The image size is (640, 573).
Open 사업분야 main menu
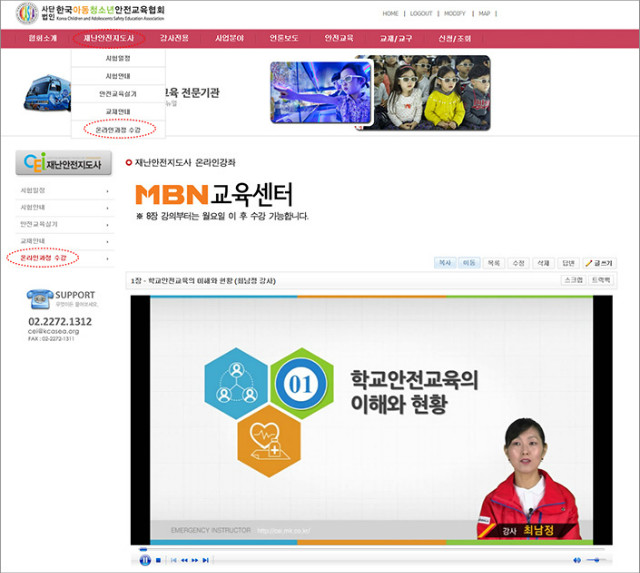pyautogui.click(x=229, y=38)
